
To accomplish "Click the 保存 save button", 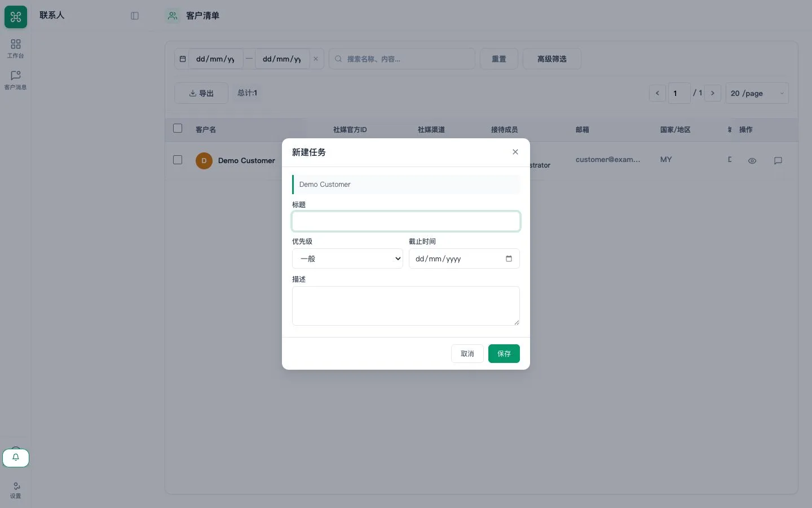I will point(504,353).
